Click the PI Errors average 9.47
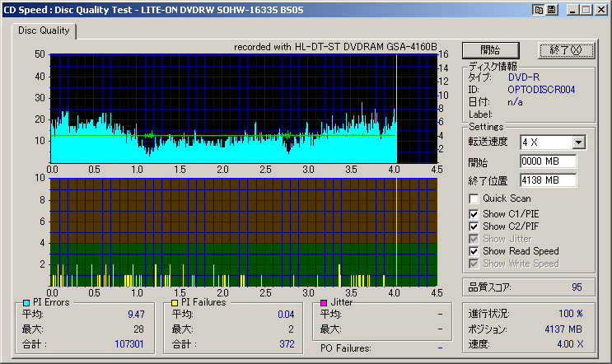Image resolution: width=612 pixels, height=364 pixels. click(136, 315)
